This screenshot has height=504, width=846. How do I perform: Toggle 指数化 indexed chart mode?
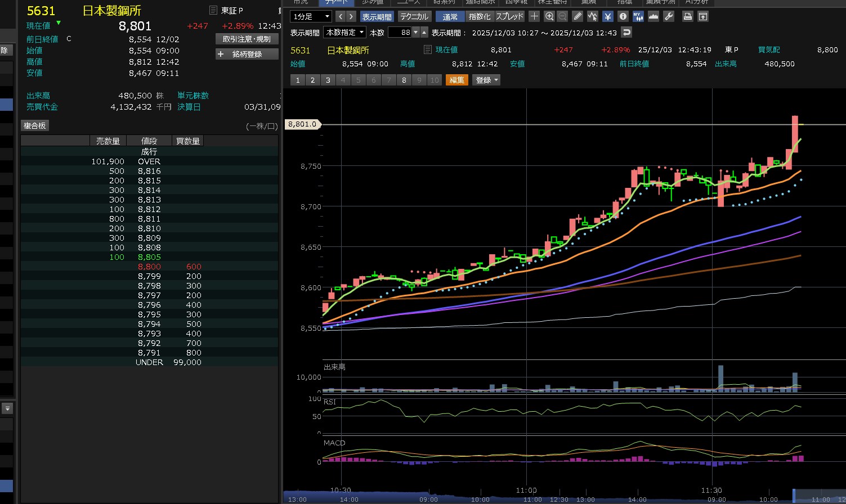(480, 17)
